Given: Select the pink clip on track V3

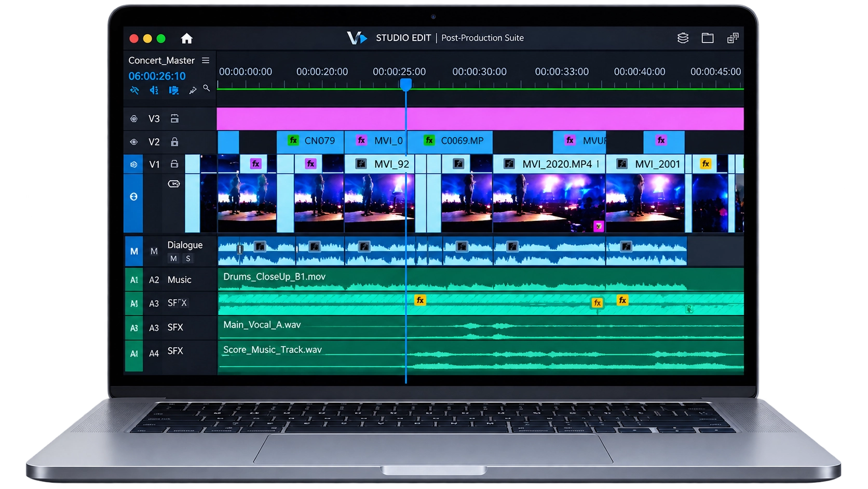Looking at the screenshot, I should pyautogui.click(x=480, y=119).
